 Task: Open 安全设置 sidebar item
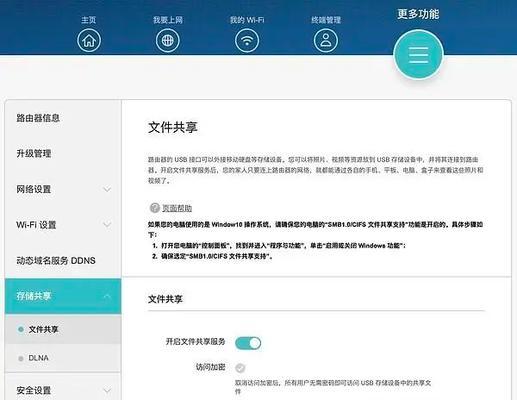(63, 390)
